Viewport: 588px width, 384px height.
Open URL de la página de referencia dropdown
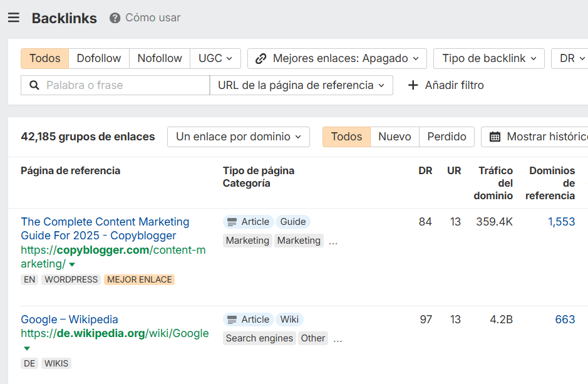(301, 85)
